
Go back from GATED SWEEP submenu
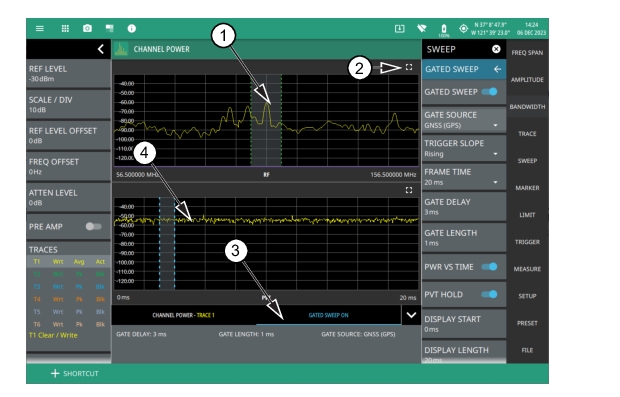click(497, 69)
